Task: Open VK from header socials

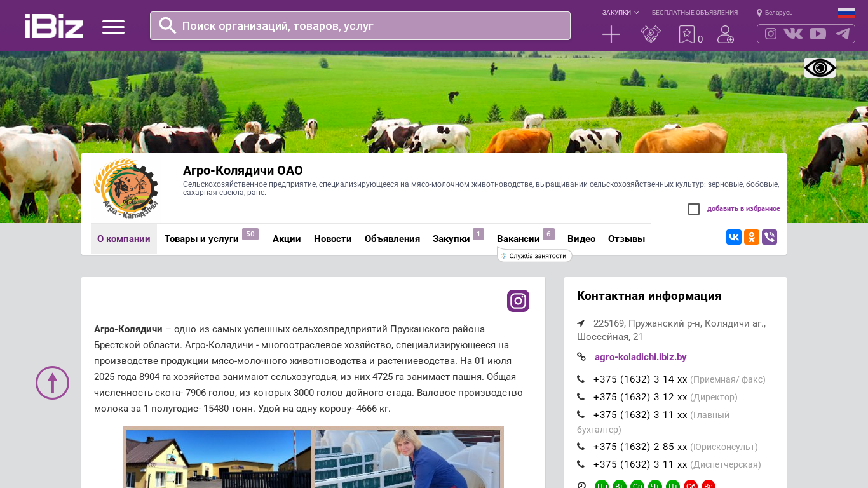Action: (x=793, y=34)
